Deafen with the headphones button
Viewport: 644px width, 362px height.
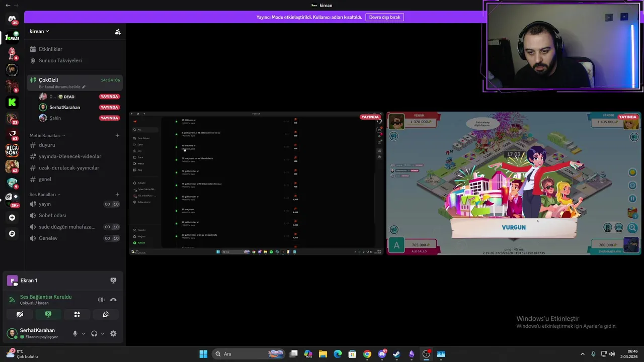[94, 333]
